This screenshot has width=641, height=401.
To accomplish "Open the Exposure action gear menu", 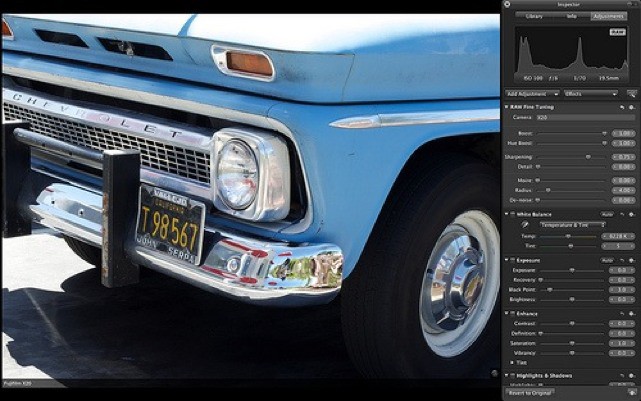I will pos(631,260).
